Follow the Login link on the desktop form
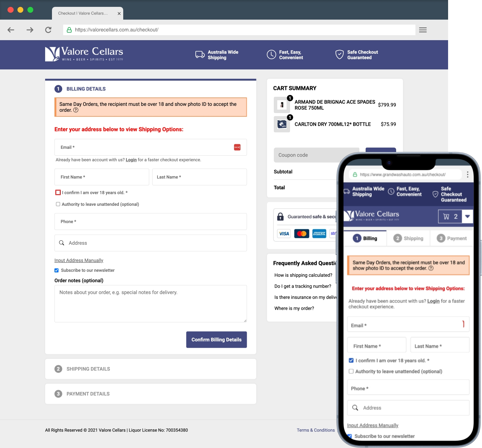Image resolution: width=482 pixels, height=448 pixels. click(x=131, y=160)
